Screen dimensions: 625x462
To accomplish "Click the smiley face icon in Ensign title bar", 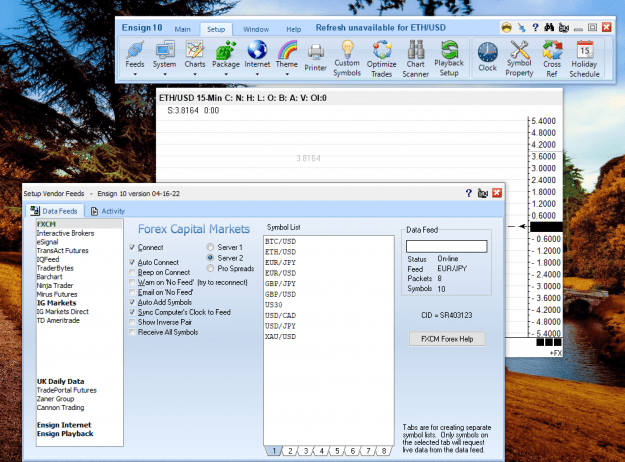I will 506,27.
